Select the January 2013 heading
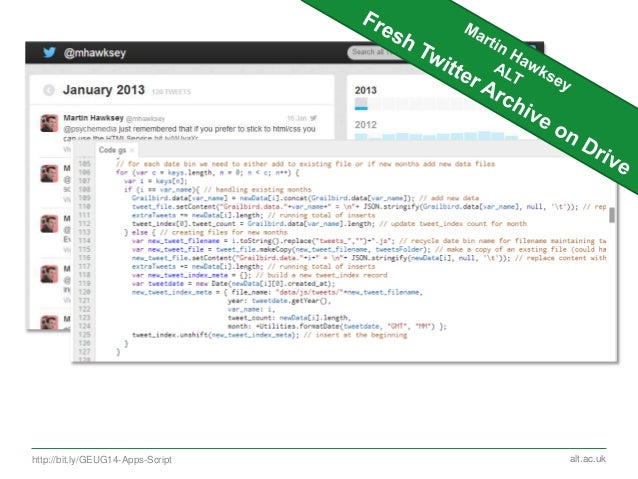The image size is (638, 479). tap(104, 90)
